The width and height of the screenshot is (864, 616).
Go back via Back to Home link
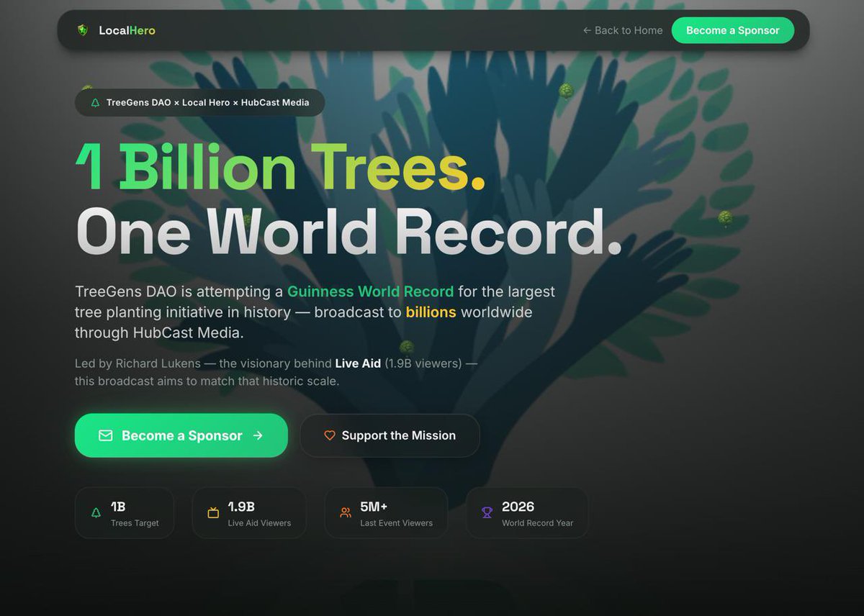pos(623,30)
